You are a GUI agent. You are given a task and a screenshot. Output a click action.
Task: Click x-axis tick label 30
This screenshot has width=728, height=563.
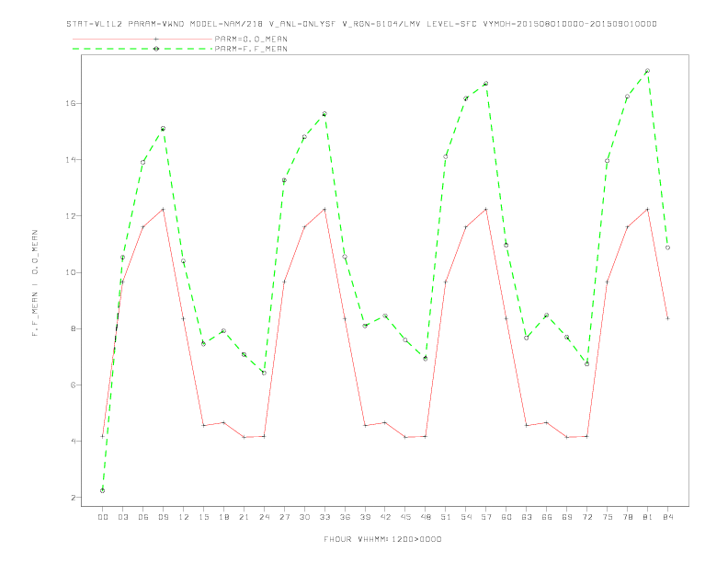(x=304, y=517)
